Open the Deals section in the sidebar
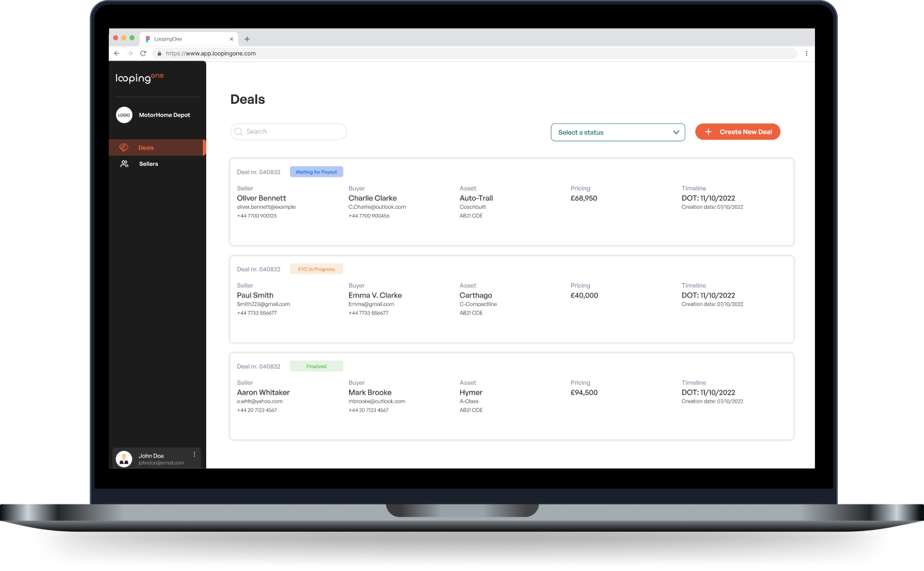924x571 pixels. click(157, 147)
